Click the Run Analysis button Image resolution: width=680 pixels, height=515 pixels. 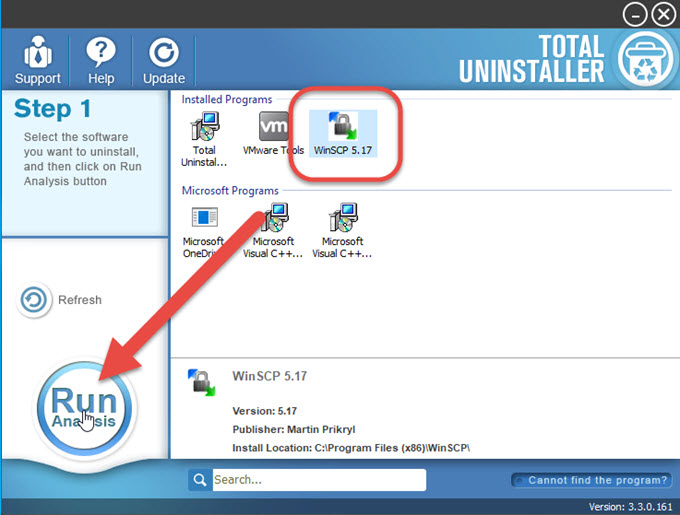click(84, 408)
